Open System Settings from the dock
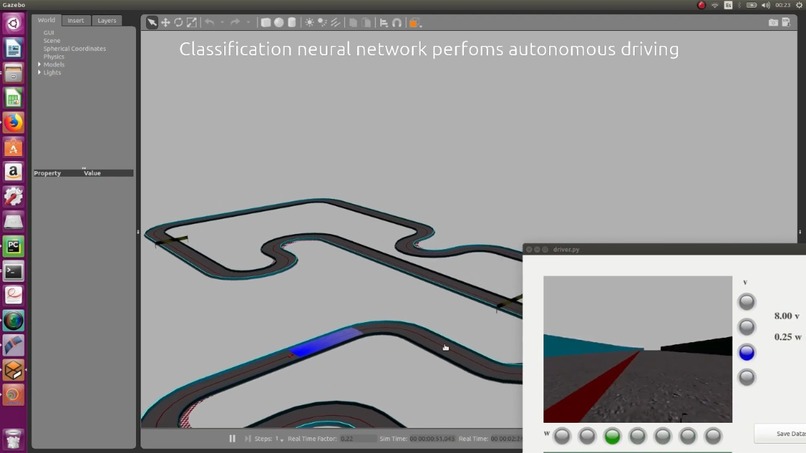This screenshot has width=806, height=453. pos(13,196)
